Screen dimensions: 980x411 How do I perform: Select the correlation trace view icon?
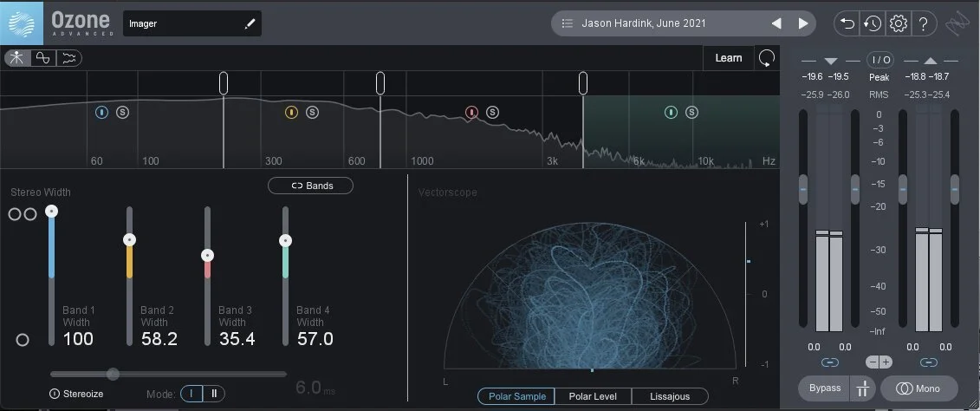(x=69, y=58)
